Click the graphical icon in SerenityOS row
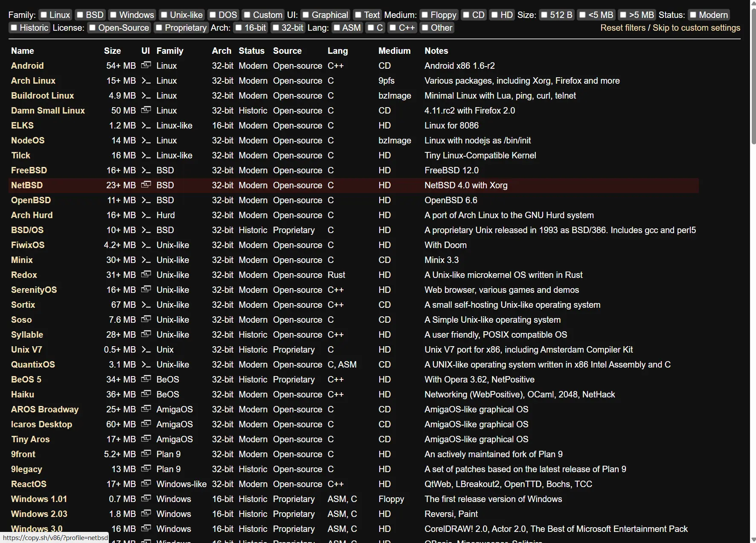This screenshot has height=543, width=756. tap(146, 289)
